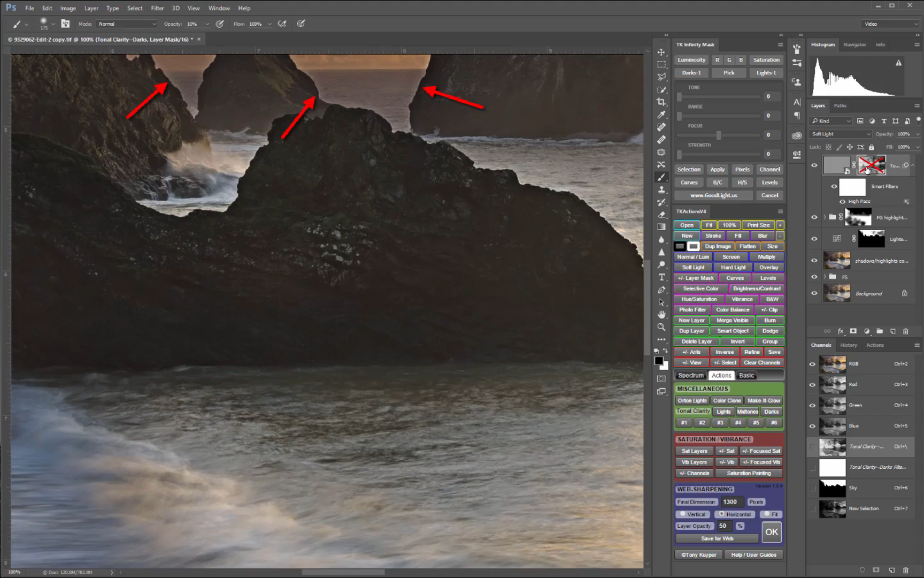The image size is (924, 578).
Task: Select the Crop tool
Action: coord(661,102)
